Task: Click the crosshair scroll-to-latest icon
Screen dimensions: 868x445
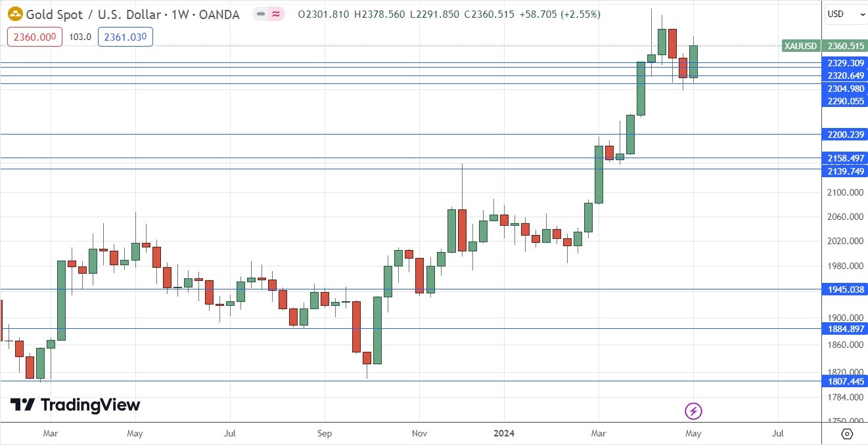Action: click(847, 433)
